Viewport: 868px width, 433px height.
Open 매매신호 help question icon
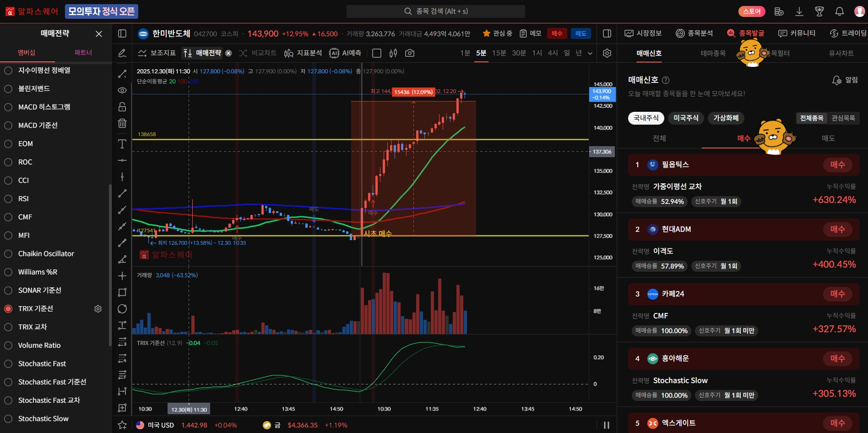pos(666,80)
